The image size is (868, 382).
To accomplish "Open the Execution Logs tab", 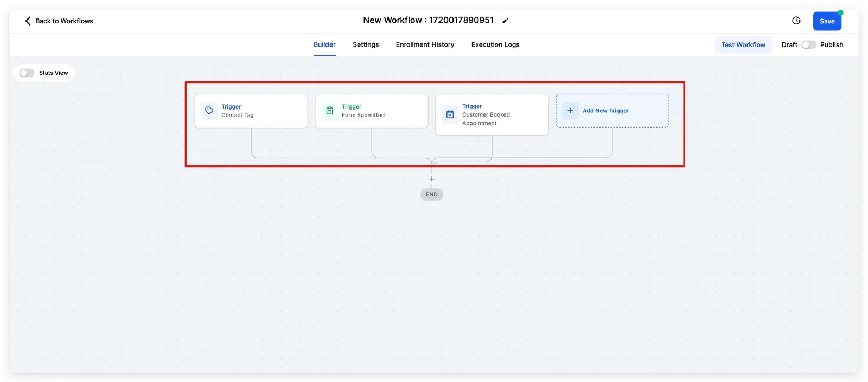I will point(495,45).
